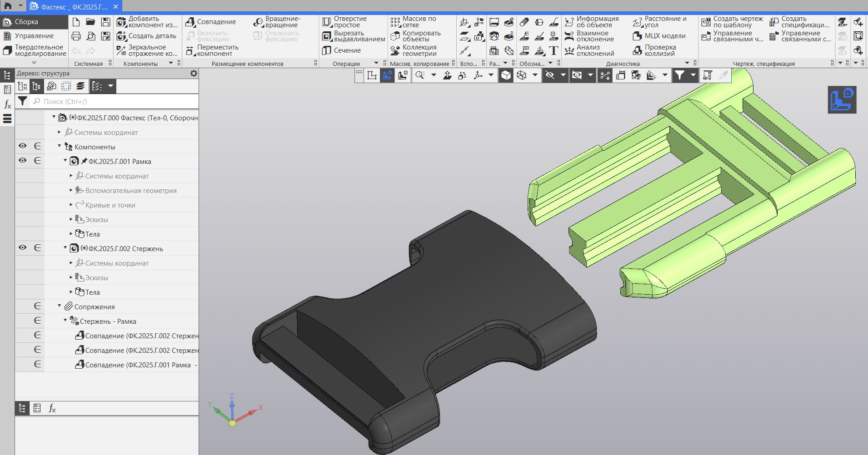Toggle visibility of ФК.2025.Г.001 Рамка

(x=22, y=161)
